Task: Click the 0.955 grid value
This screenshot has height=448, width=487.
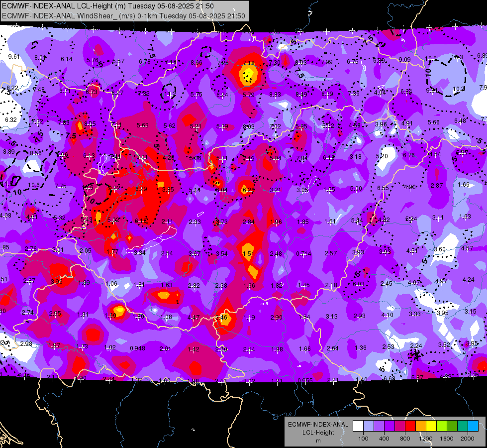Action: pos(305,380)
